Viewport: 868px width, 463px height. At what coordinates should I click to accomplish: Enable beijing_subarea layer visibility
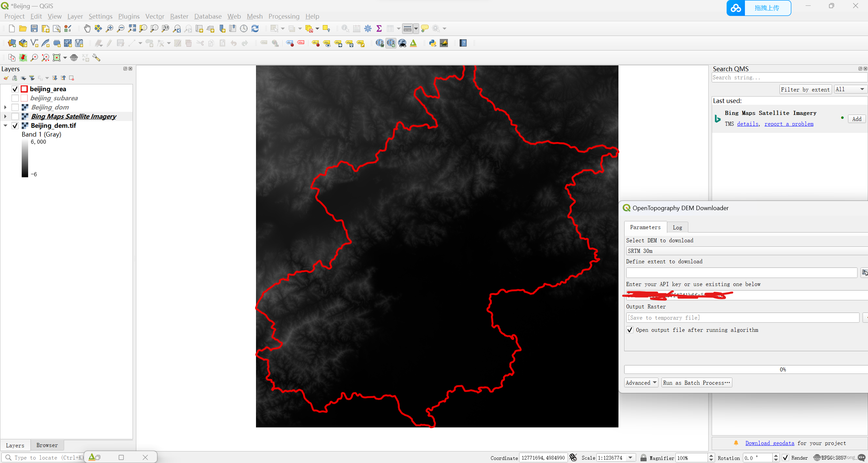tap(15, 98)
